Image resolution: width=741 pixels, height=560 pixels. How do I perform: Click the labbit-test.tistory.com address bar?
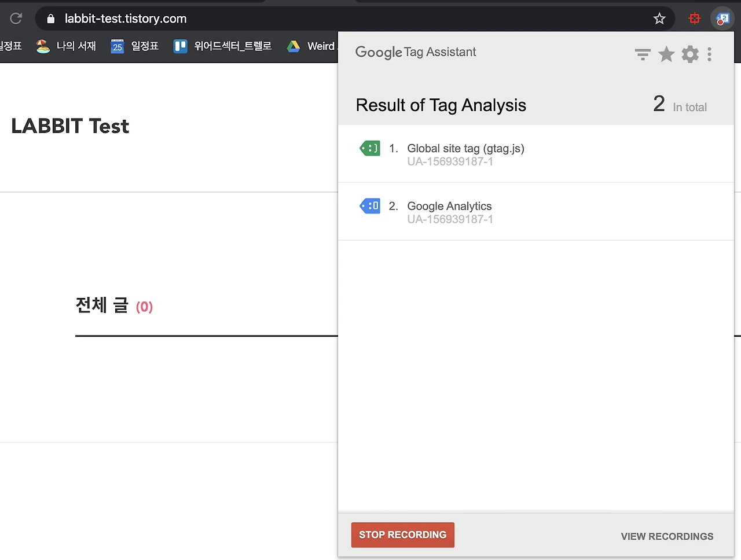coord(354,19)
